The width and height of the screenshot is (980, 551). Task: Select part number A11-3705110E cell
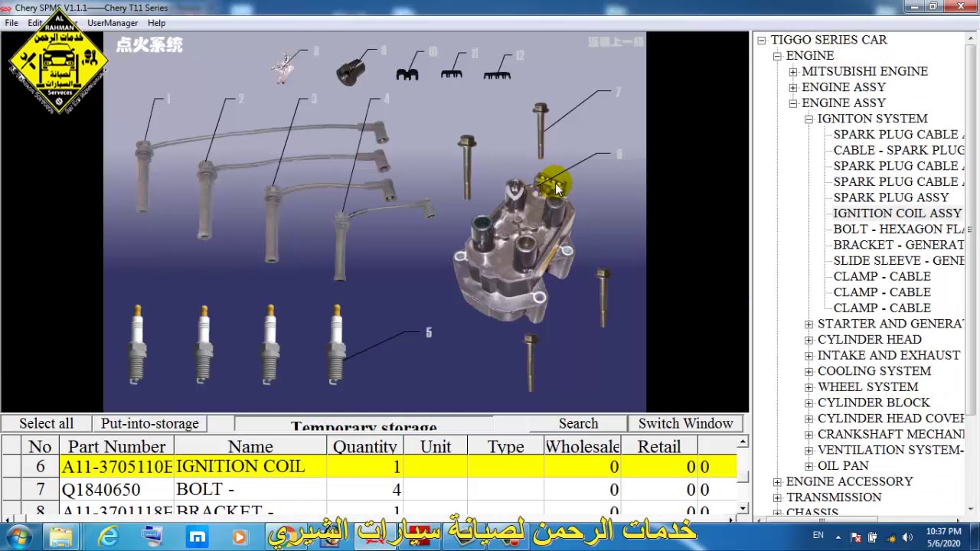click(117, 467)
